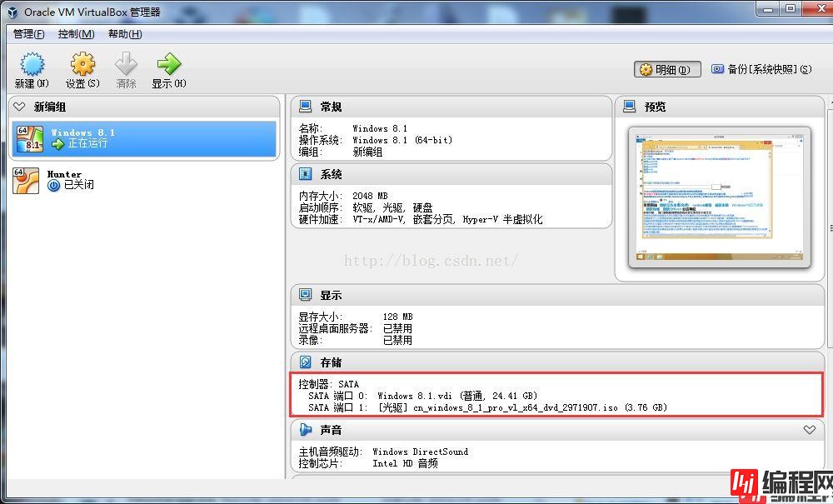
Task: Collapse the 新编组 group chevron
Action: click(19, 107)
